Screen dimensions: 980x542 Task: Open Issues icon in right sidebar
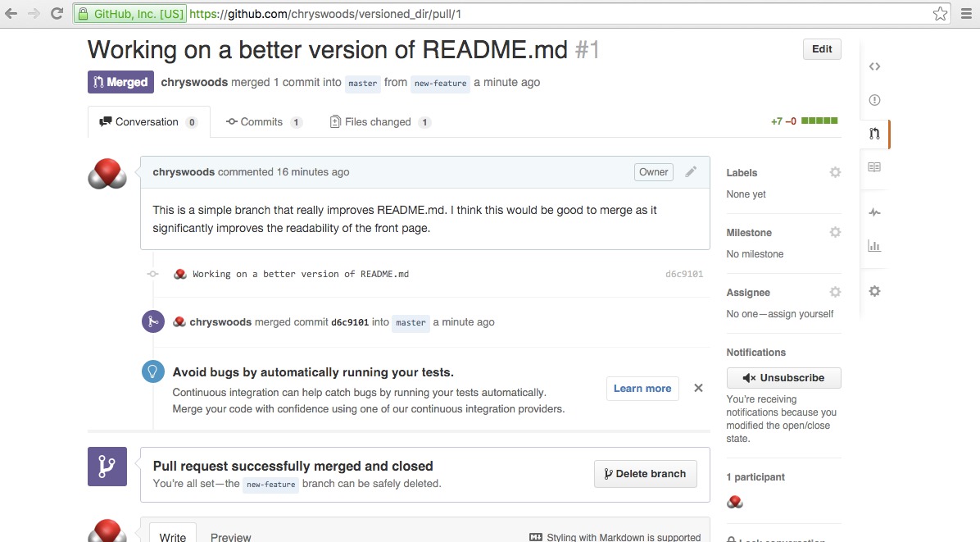(874, 100)
